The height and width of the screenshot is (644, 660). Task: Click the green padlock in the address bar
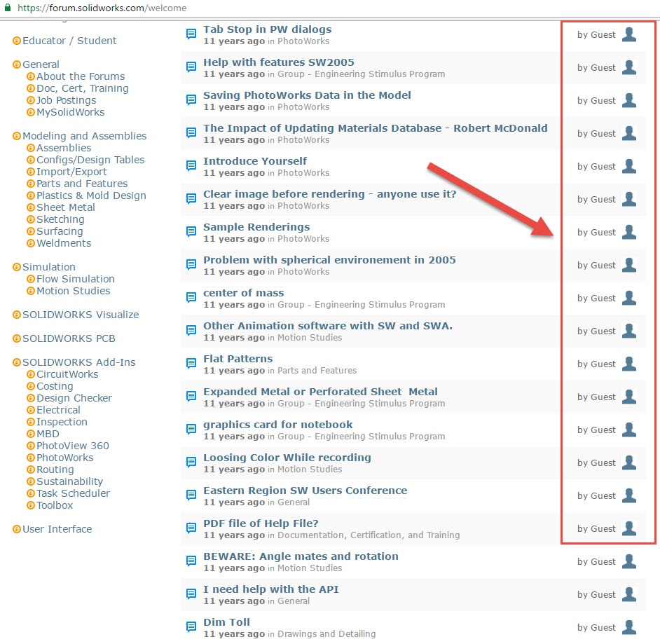pyautogui.click(x=8, y=8)
